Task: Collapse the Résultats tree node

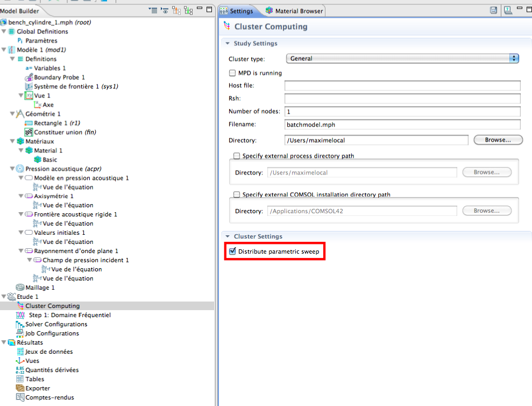Action: [4, 342]
